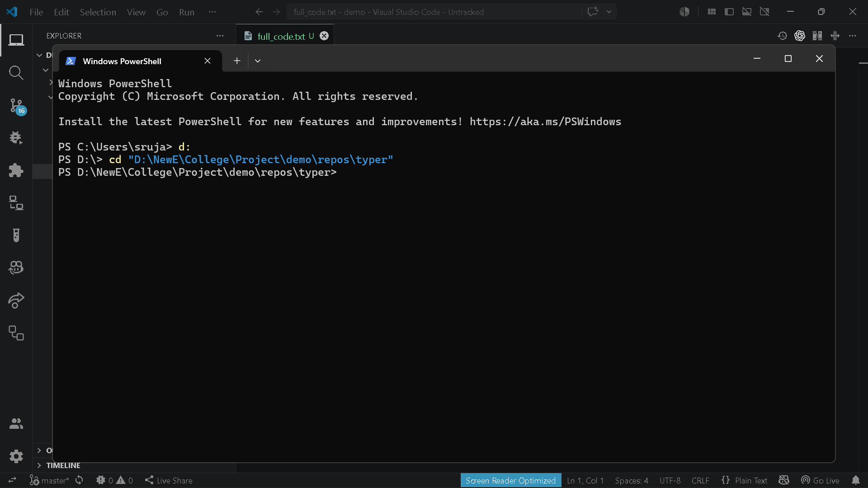Change indentation via Spaces: 4
868x488 pixels.
pos(632,480)
